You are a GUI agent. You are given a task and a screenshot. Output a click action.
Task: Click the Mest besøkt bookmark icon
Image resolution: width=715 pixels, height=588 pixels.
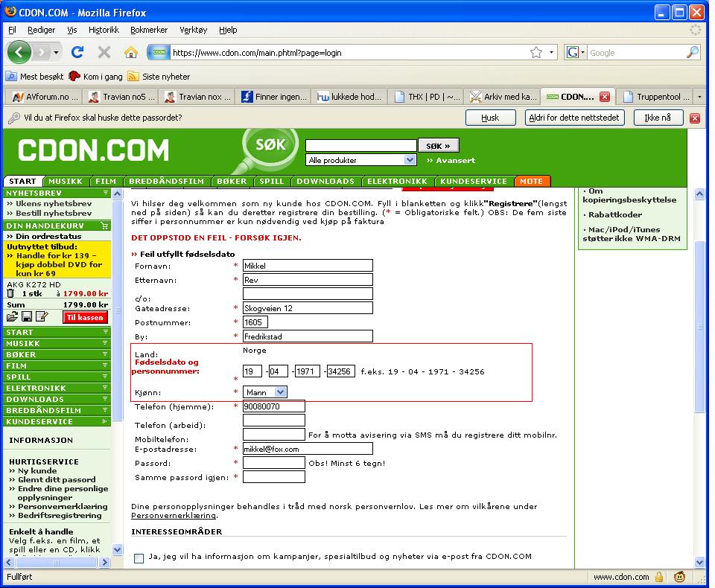click(x=11, y=77)
